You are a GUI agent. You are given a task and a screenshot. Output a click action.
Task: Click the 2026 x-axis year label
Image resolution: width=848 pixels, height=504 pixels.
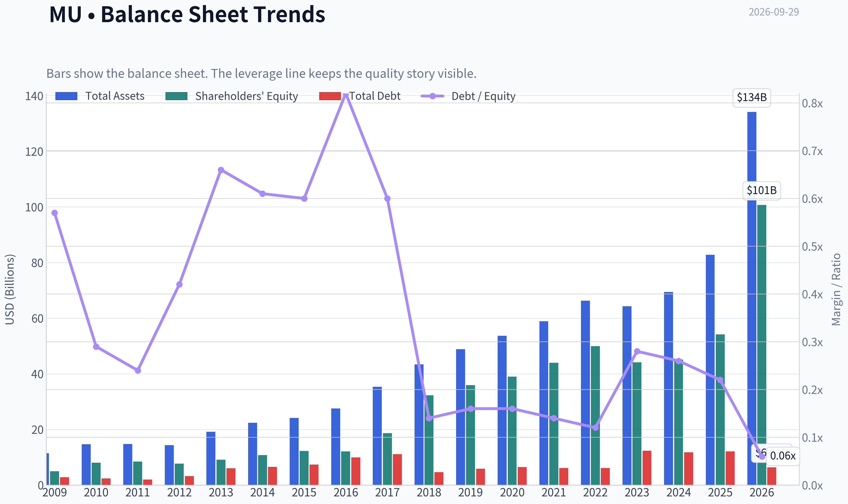click(762, 493)
